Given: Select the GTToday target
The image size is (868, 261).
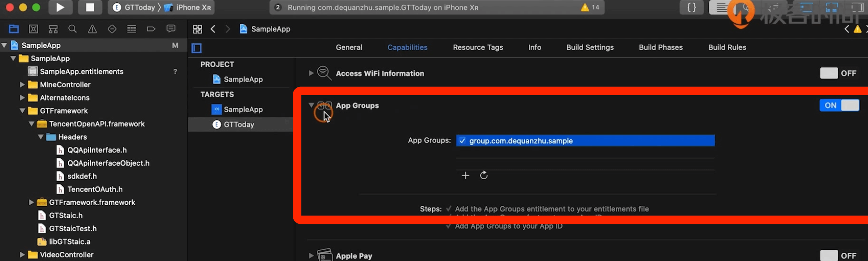Looking at the screenshot, I should coord(233,124).
